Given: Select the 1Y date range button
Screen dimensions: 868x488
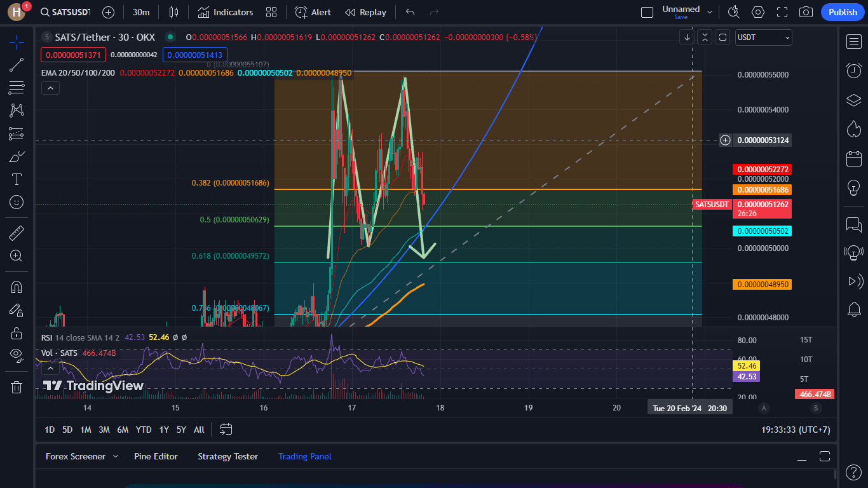Looking at the screenshot, I should point(163,430).
